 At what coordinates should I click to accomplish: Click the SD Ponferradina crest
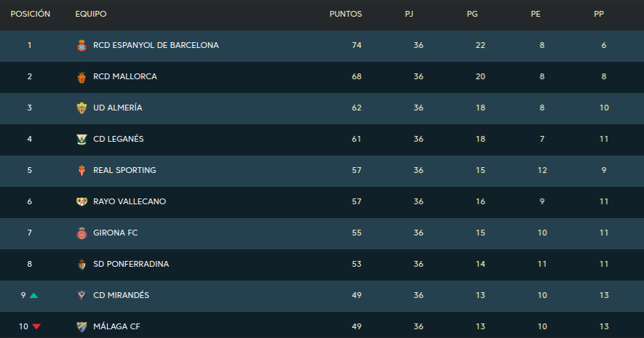pos(82,265)
